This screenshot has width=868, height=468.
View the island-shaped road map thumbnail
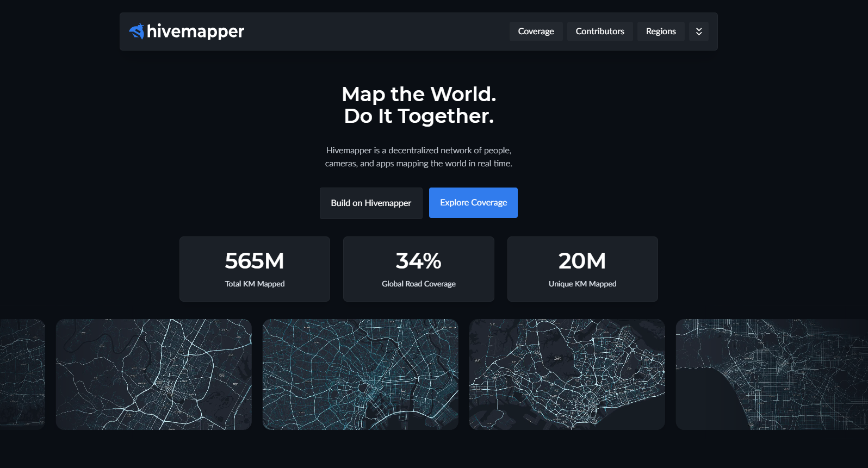(567, 375)
